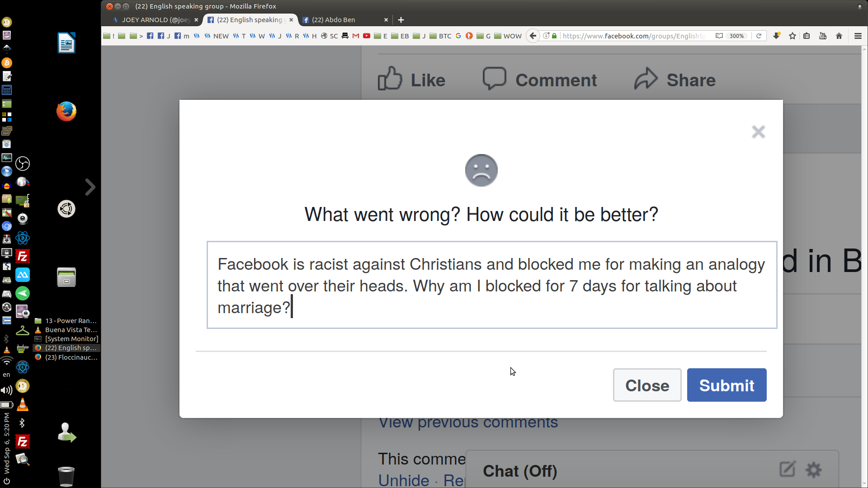Open the calculator launcher icon
This screenshot has width=868, height=488.
7,90
